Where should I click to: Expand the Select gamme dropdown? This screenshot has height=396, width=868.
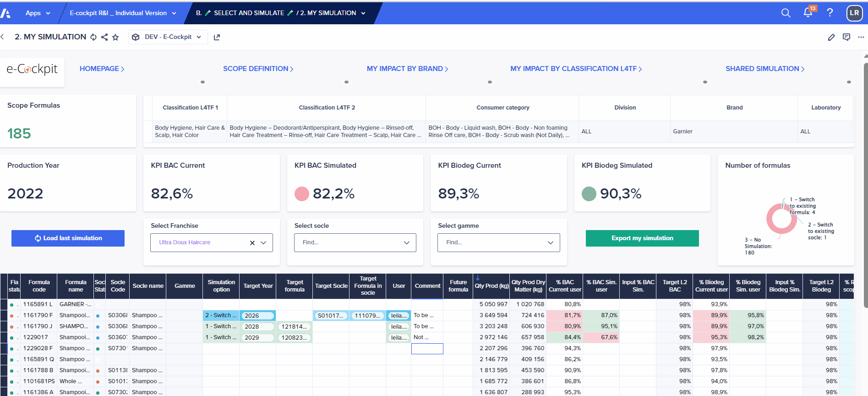[x=551, y=243]
